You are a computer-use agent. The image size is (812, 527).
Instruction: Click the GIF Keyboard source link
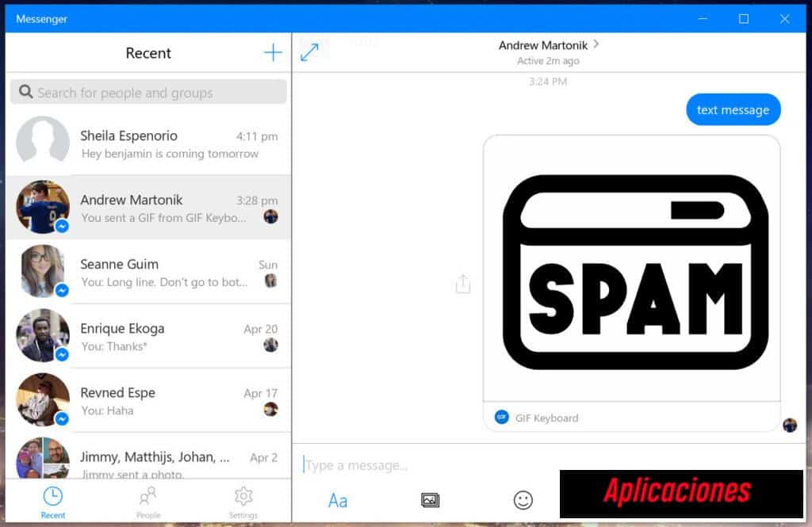[546, 418]
